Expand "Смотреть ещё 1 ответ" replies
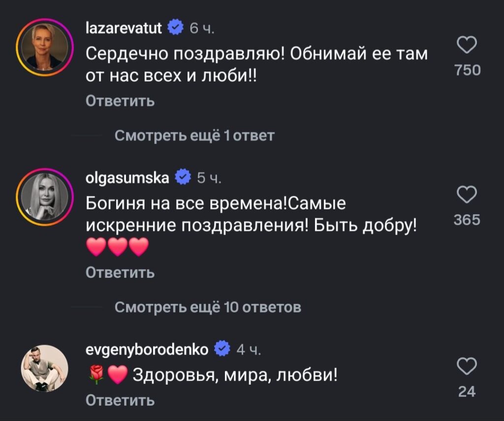Screen dimensions: 504x421 [194, 135]
